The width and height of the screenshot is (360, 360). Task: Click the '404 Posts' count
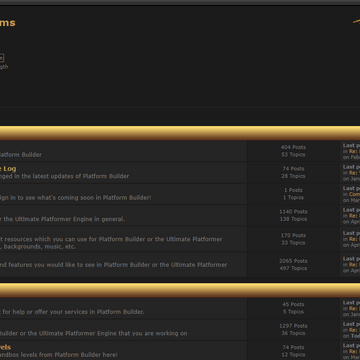(x=293, y=147)
